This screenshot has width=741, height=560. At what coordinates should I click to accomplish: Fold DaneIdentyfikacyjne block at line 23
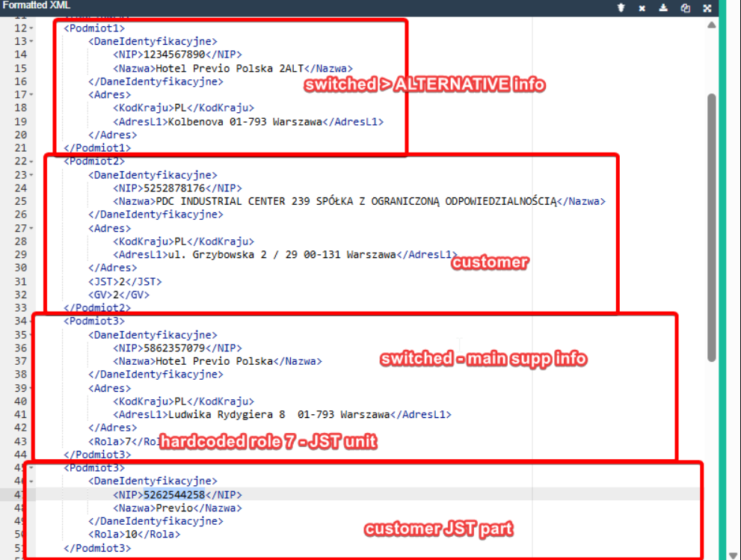pos(30,175)
